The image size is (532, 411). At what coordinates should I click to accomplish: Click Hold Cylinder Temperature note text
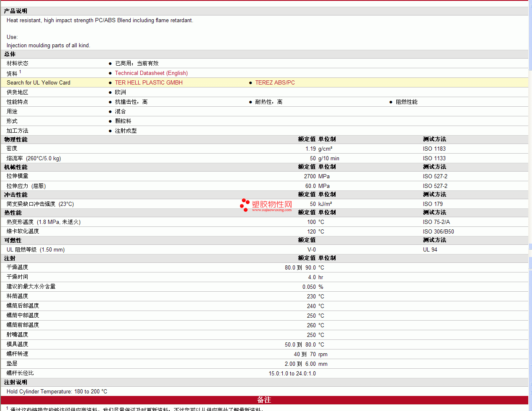[57, 392]
